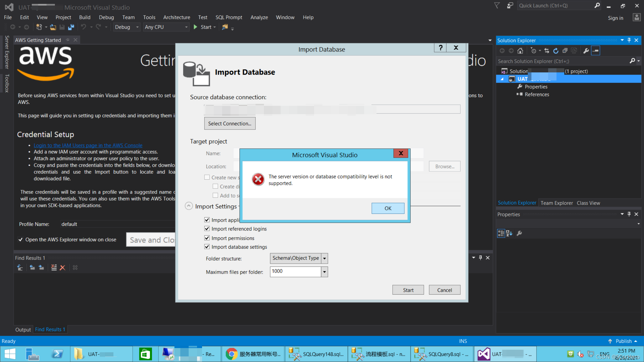Click Solution Explorer Collapse All icon

click(x=565, y=51)
